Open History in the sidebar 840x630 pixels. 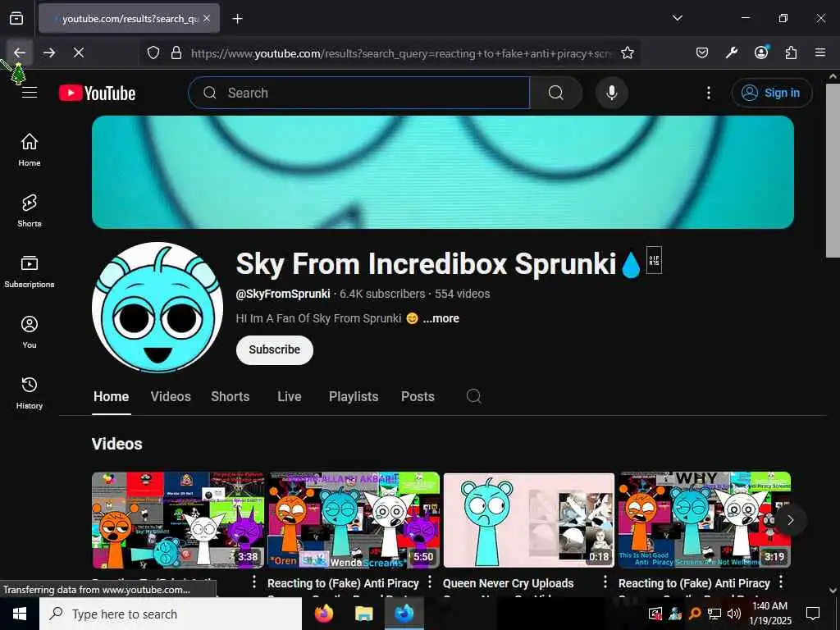pyautogui.click(x=30, y=393)
